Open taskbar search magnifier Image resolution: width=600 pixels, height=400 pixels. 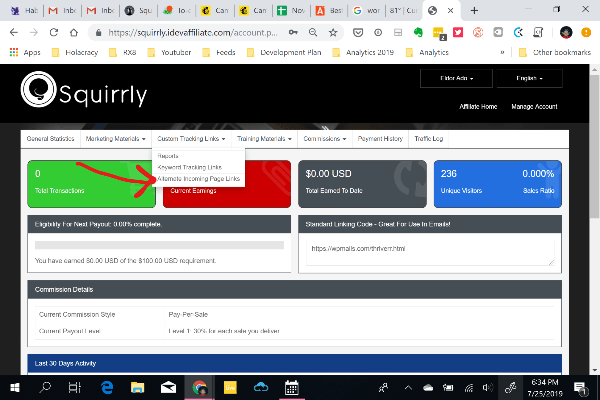click(x=45, y=388)
